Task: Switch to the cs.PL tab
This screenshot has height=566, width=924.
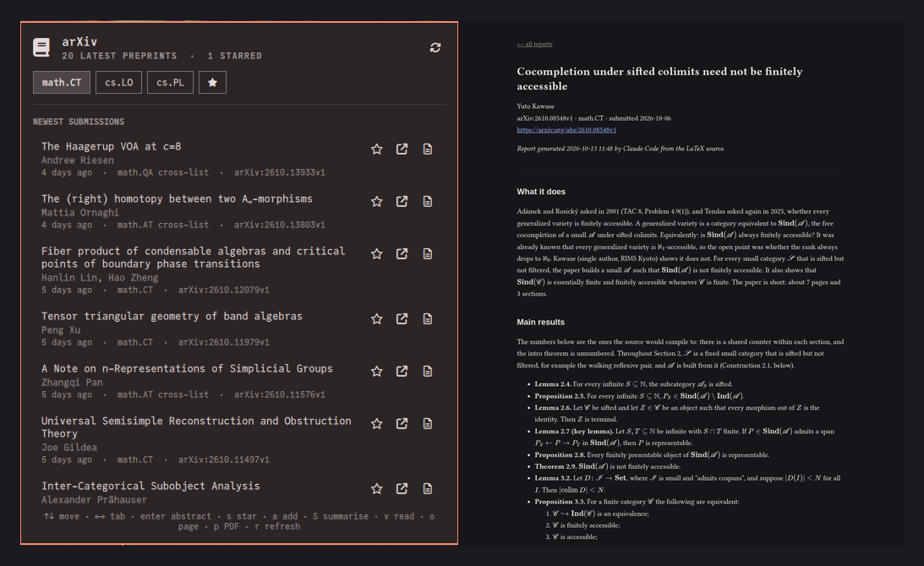Action: tap(170, 83)
